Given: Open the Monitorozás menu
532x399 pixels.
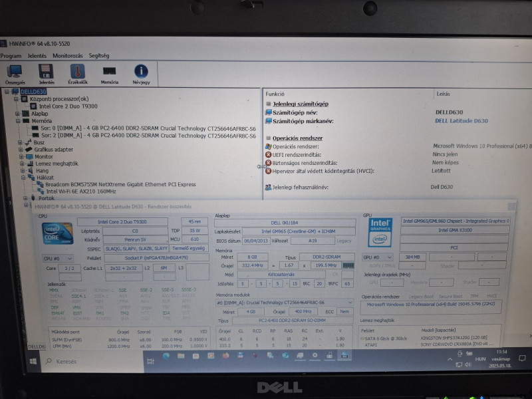Looking at the screenshot, I should tap(68, 56).
